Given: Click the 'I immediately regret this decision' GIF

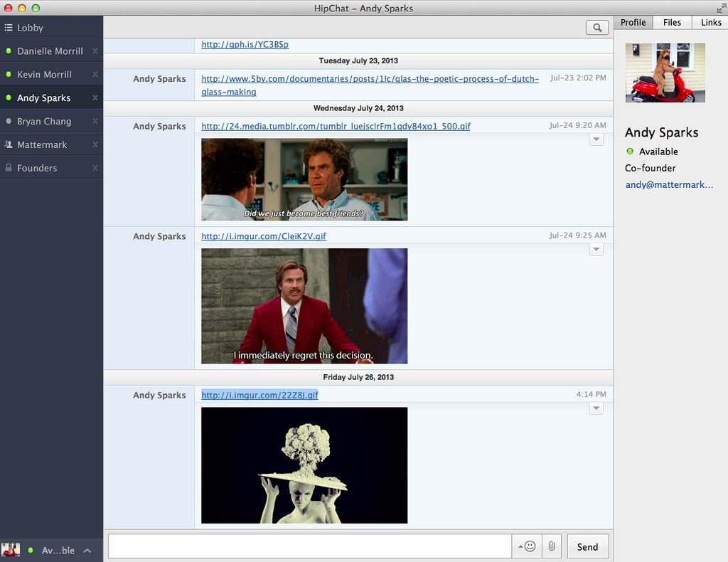Looking at the screenshot, I should click(x=304, y=306).
